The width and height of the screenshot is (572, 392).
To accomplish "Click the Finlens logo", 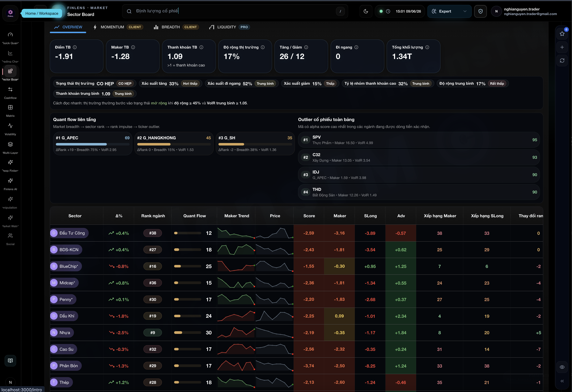I will click(x=10, y=13).
